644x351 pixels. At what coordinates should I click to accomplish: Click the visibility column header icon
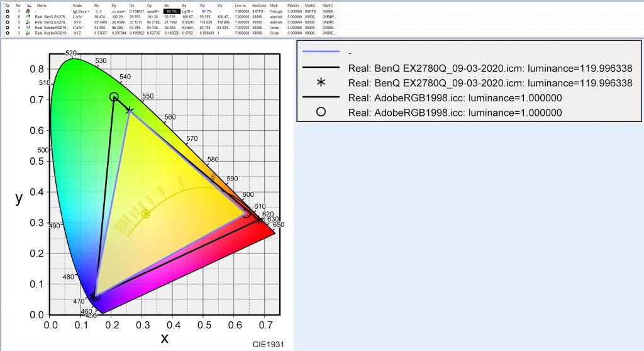(x=8, y=5)
